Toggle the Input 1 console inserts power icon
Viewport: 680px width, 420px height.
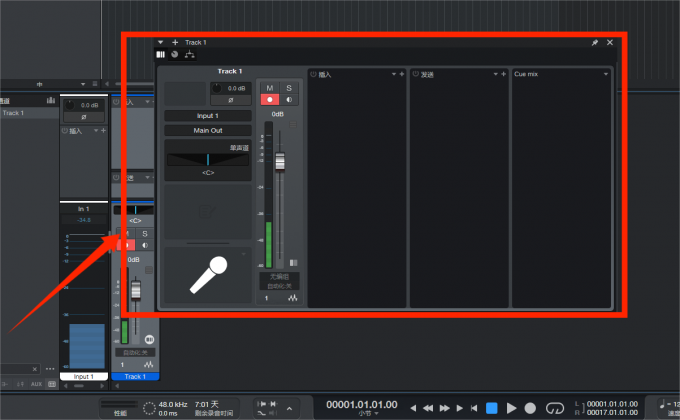coord(65,131)
